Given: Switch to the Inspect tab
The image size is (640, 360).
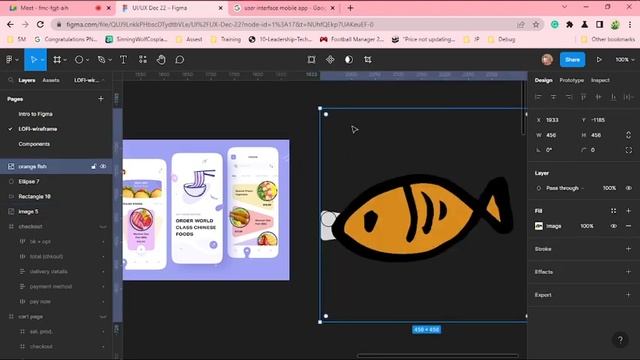Looking at the screenshot, I should (600, 80).
